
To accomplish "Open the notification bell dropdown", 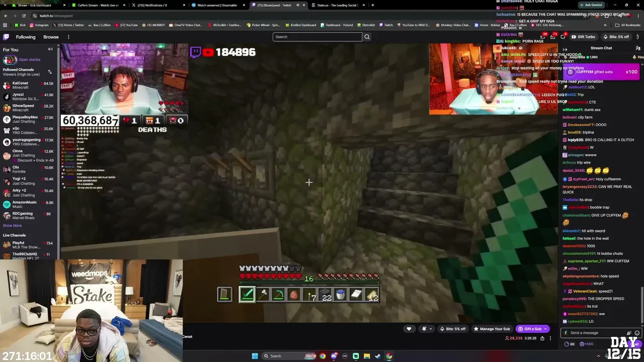I will [426, 329].
